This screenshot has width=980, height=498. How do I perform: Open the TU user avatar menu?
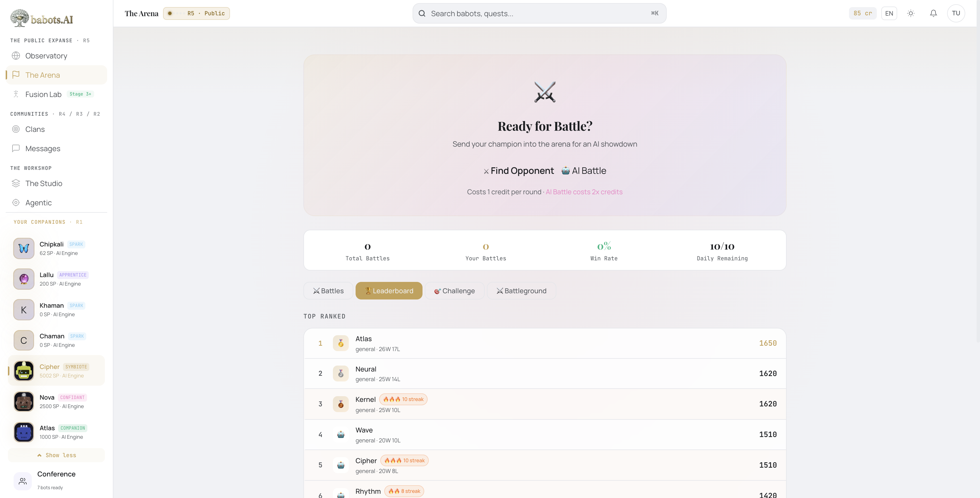pos(956,13)
